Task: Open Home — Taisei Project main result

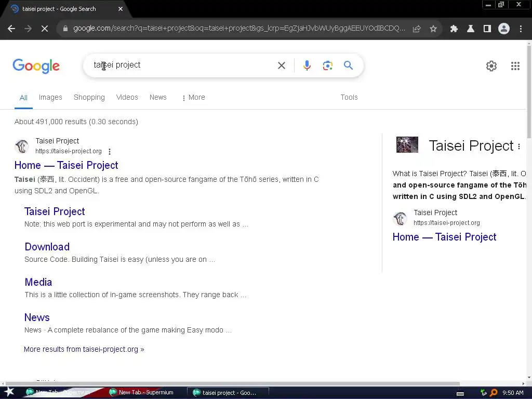Action: click(x=66, y=165)
